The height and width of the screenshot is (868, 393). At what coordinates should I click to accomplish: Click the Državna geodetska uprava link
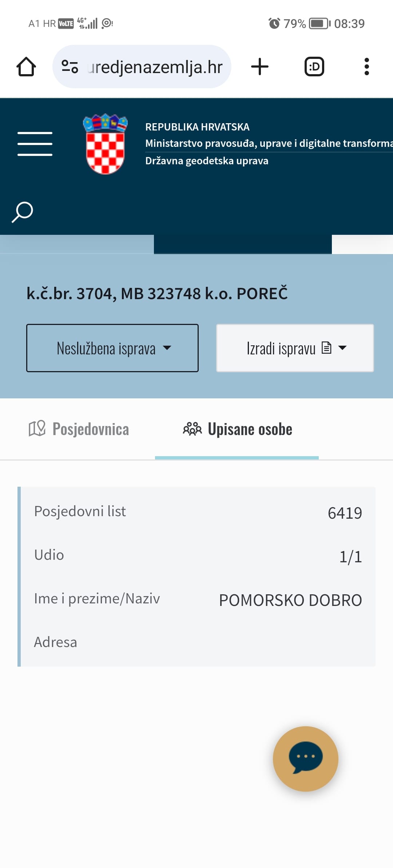(207, 161)
